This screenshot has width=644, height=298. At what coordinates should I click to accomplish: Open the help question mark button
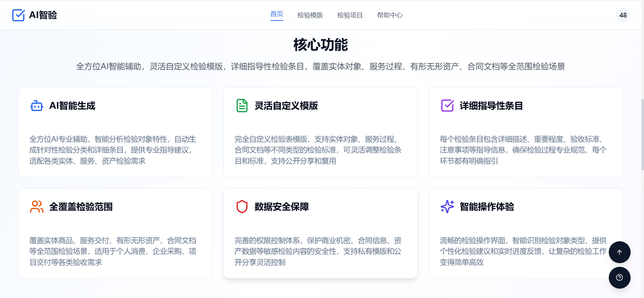619,278
